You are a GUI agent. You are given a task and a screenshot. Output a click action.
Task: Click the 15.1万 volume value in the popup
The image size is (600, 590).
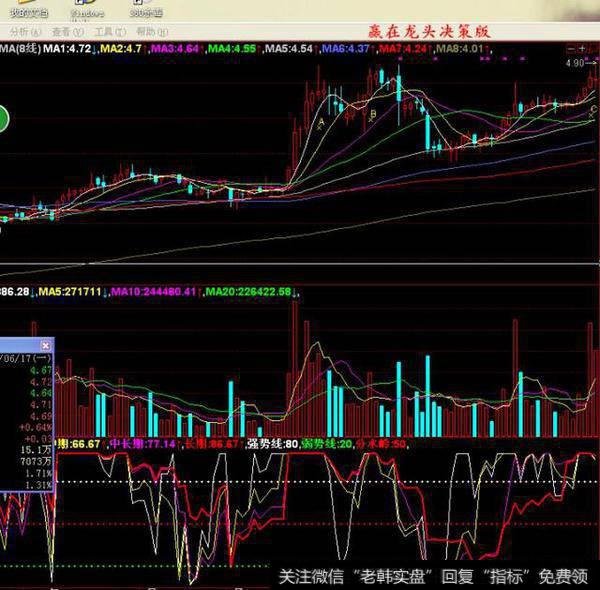pyautogui.click(x=36, y=450)
